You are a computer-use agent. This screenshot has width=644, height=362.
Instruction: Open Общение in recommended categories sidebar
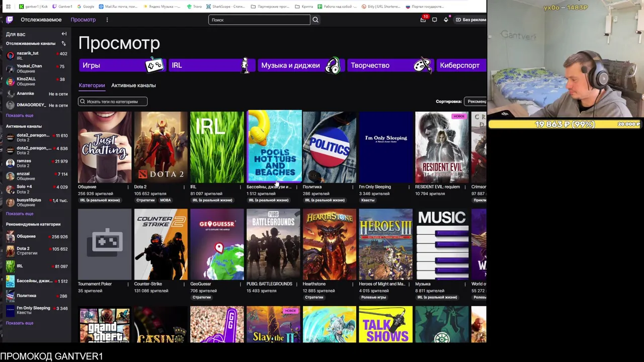point(35,236)
